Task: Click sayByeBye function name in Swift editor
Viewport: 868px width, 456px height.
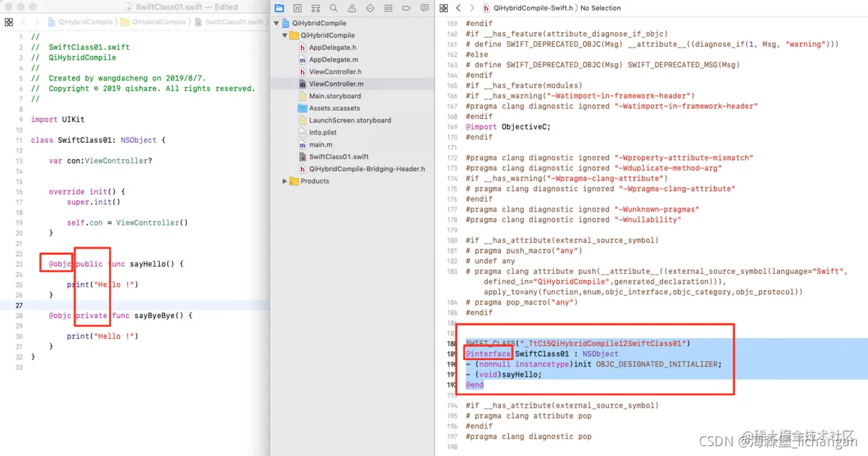Action: pos(155,315)
